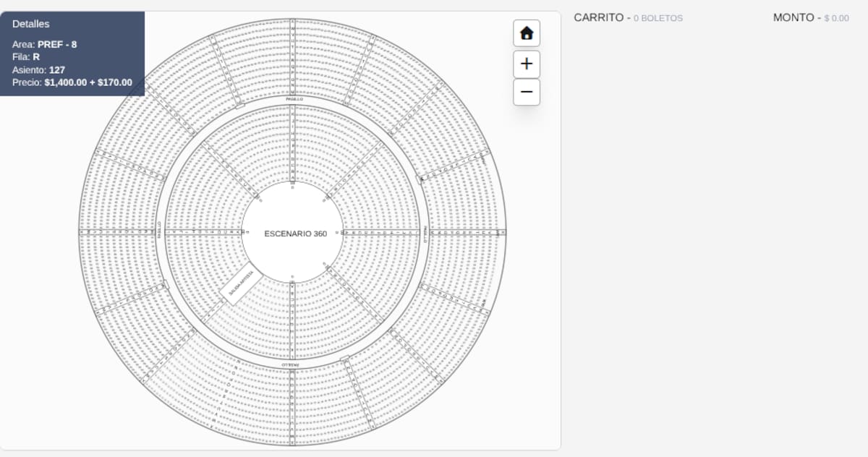Click the Precio $1,400.00 + $170.00 line
This screenshot has width=868, height=457.
(72, 82)
